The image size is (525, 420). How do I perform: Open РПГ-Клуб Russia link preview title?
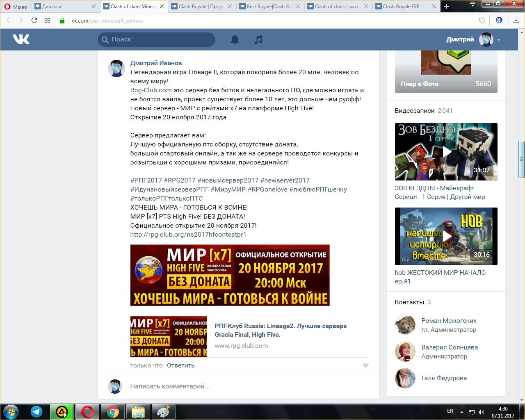pos(281,330)
